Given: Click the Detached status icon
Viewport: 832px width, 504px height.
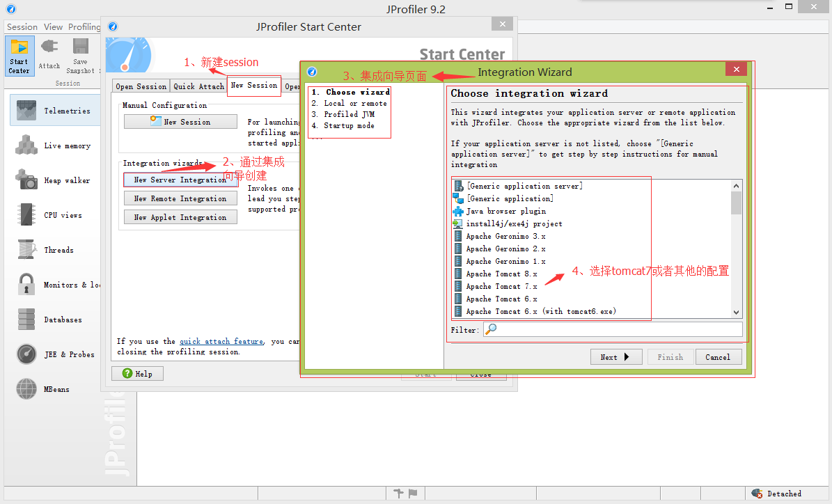Looking at the screenshot, I should (758, 494).
